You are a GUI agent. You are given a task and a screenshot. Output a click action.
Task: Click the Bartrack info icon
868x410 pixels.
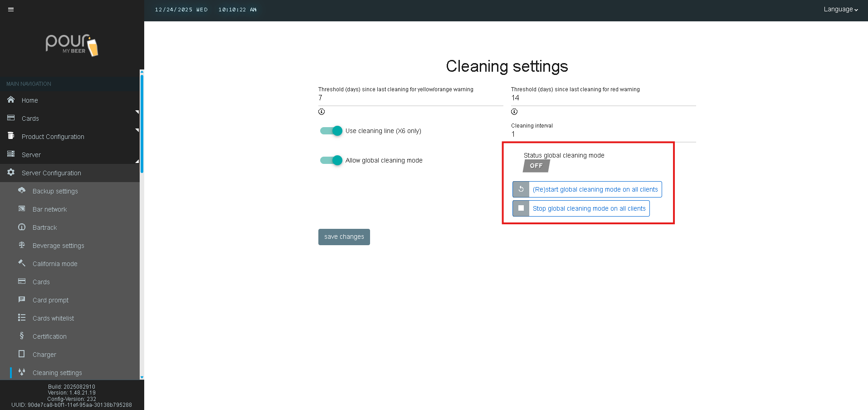[x=22, y=227]
